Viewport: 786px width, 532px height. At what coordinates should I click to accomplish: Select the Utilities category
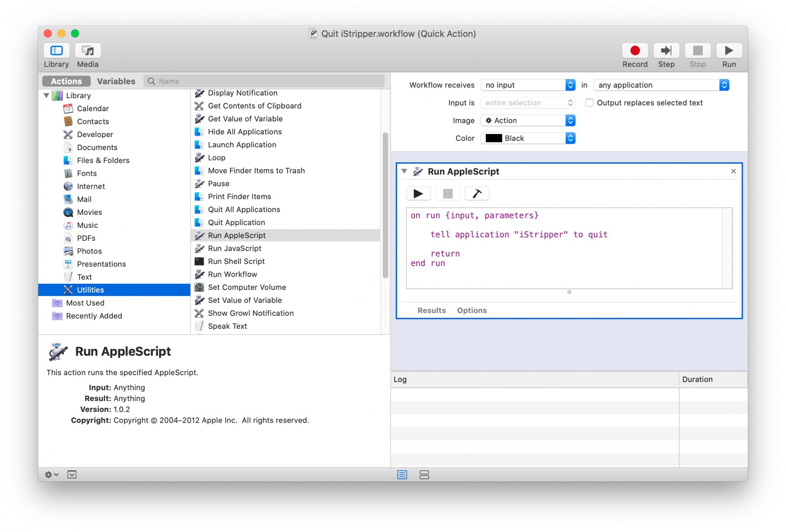tap(114, 290)
